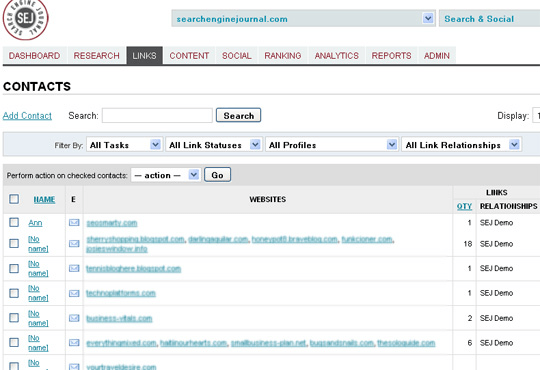Check the yourtraveldesire.com row checkbox
Viewport: 540px width, 370px height.
[x=14, y=366]
